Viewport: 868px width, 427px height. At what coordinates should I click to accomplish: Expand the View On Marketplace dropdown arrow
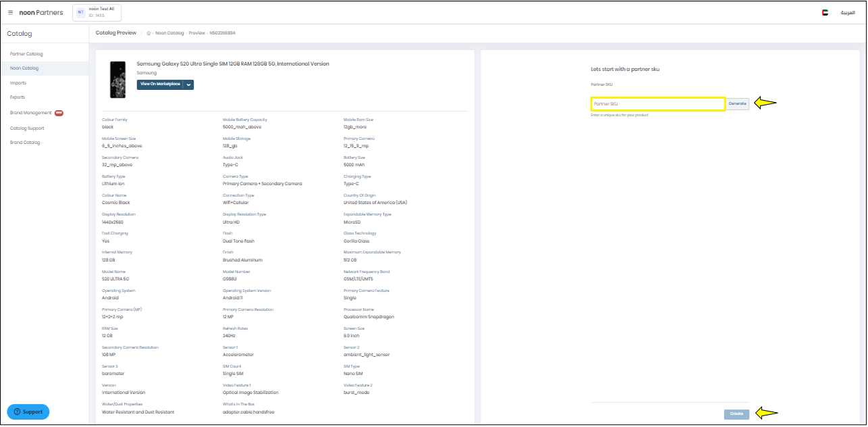pos(189,84)
